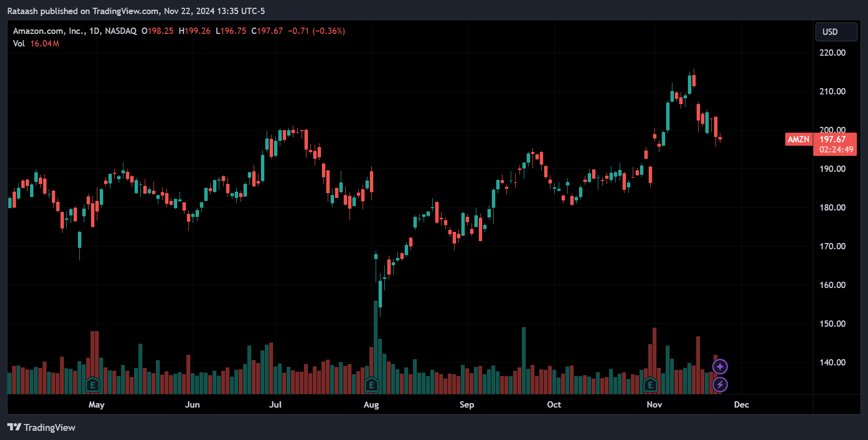Click the L196.75 low price value
The height and width of the screenshot is (440, 868).
(x=231, y=31)
